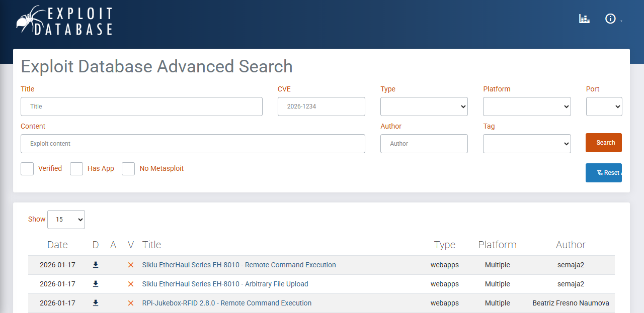This screenshot has width=644, height=313.
Task: Sort results by the Date column header
Action: (x=57, y=245)
